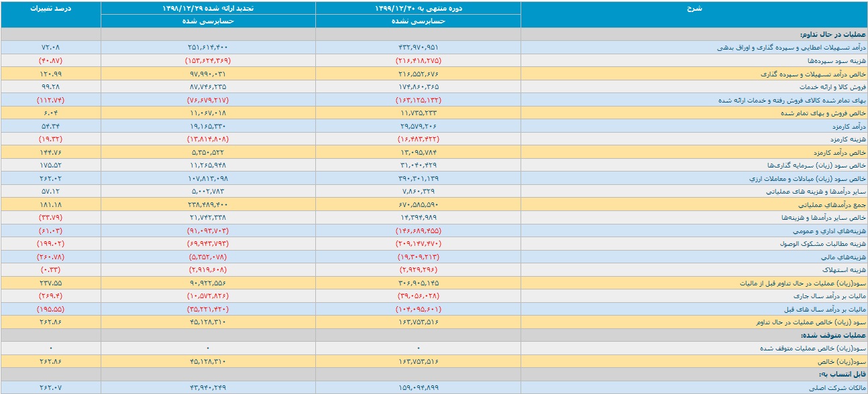Click the شرح column header
Screen dimensions: 868x394
pos(694,9)
